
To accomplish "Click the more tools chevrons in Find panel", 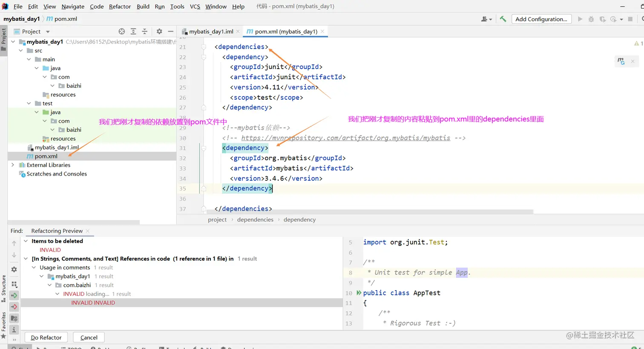I will (14, 340).
